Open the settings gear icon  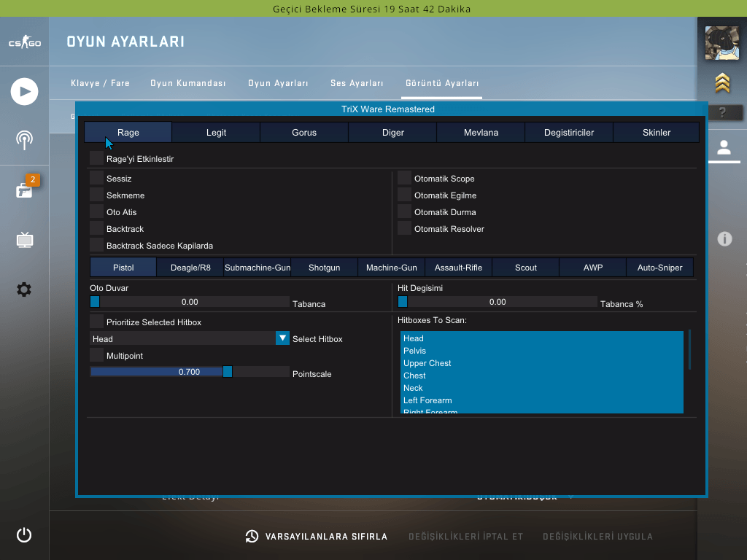click(x=24, y=289)
